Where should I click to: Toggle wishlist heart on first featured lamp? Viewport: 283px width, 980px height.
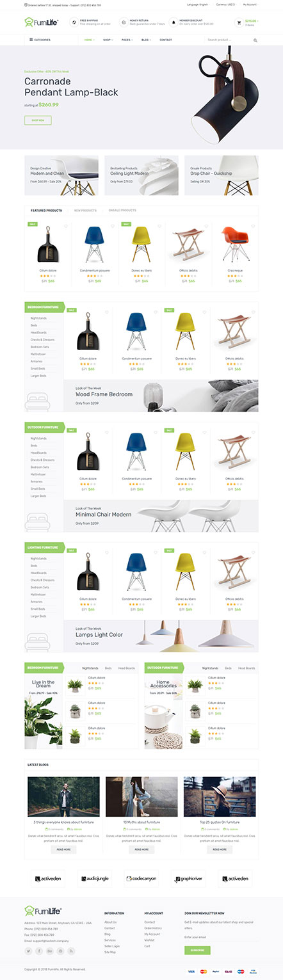[65, 226]
